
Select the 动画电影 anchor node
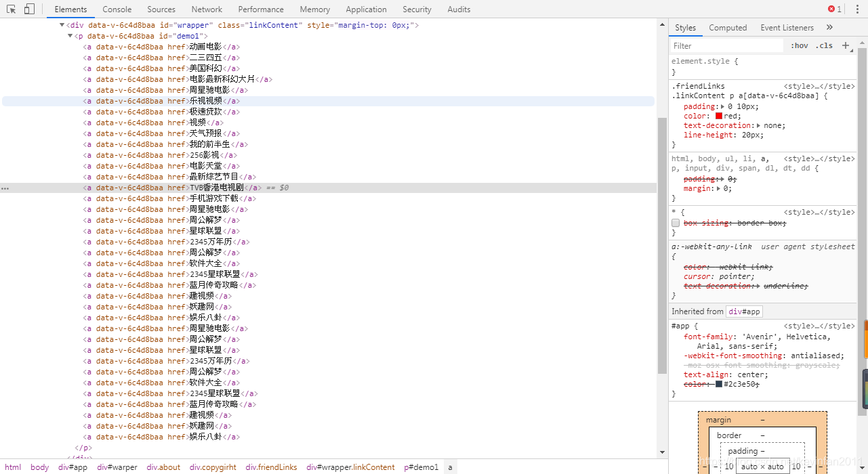pyautogui.click(x=161, y=47)
